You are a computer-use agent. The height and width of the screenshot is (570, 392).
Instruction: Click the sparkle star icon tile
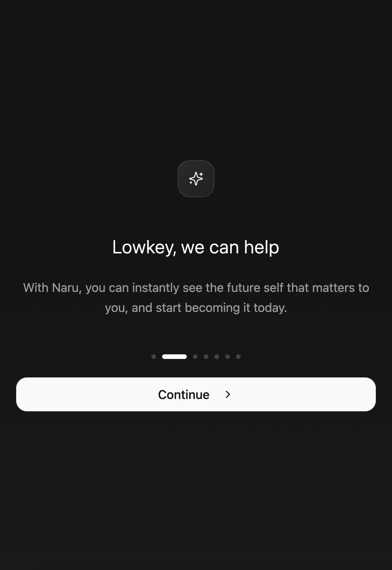(196, 179)
